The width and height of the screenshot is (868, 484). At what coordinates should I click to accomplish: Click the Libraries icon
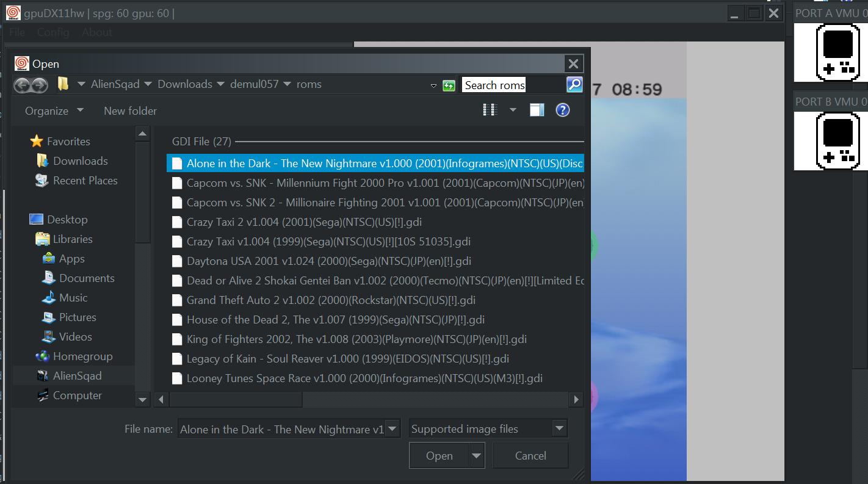pos(42,239)
